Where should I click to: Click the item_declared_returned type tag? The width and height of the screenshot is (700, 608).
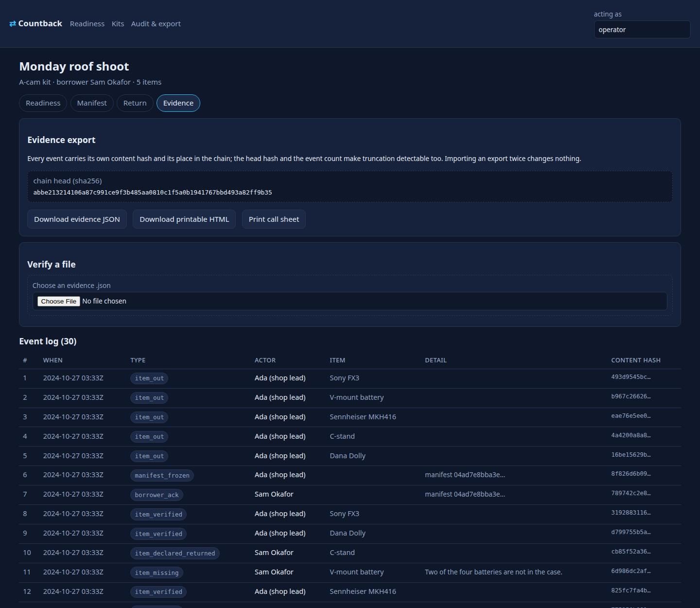click(x=175, y=554)
